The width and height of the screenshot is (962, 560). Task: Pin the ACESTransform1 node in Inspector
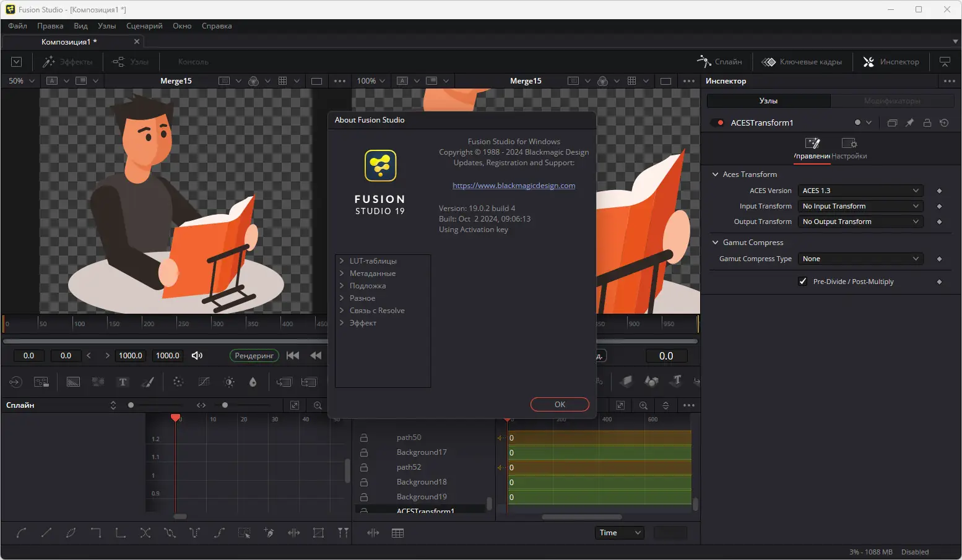[x=909, y=123]
